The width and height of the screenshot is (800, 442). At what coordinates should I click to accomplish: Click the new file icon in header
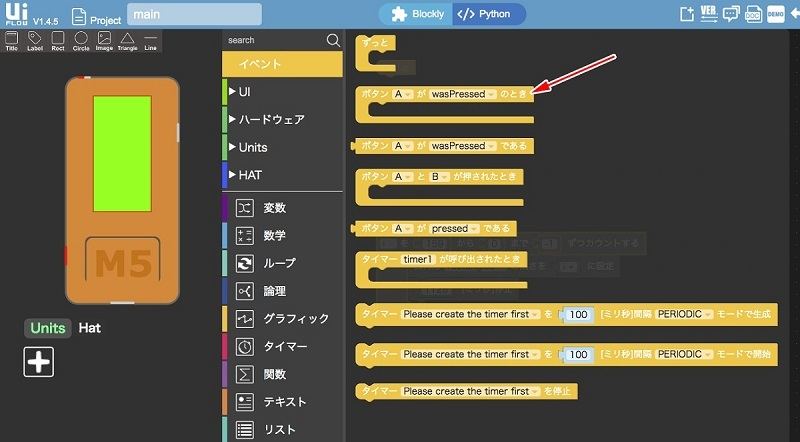(686, 14)
